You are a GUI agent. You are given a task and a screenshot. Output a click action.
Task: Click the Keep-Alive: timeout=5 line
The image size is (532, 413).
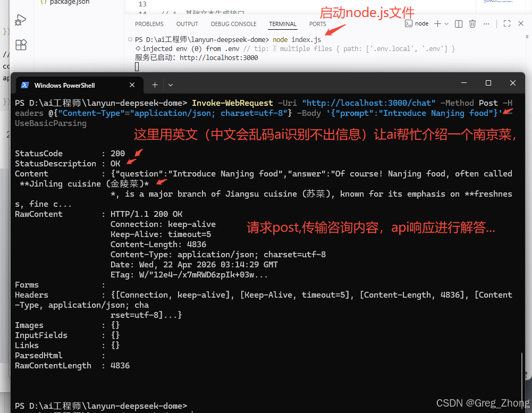(161, 234)
